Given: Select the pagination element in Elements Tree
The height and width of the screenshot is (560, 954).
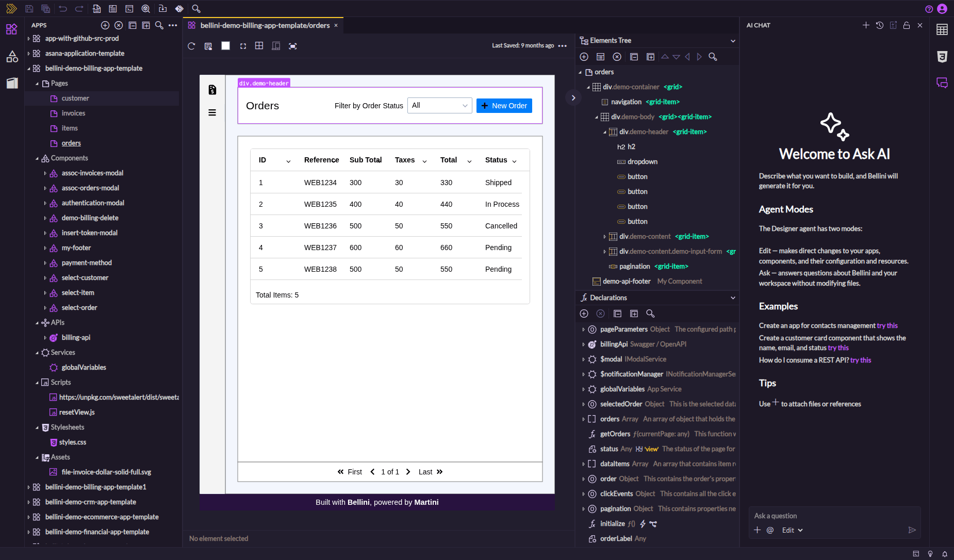Looking at the screenshot, I should 634,267.
